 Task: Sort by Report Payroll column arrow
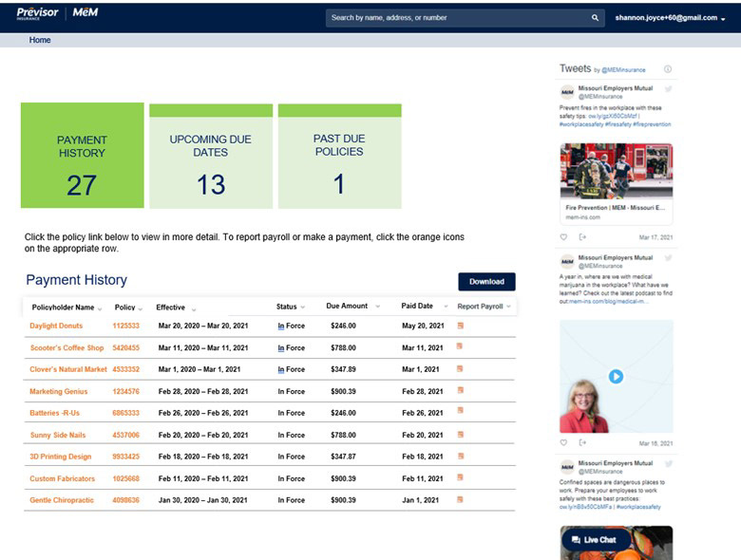click(x=508, y=307)
